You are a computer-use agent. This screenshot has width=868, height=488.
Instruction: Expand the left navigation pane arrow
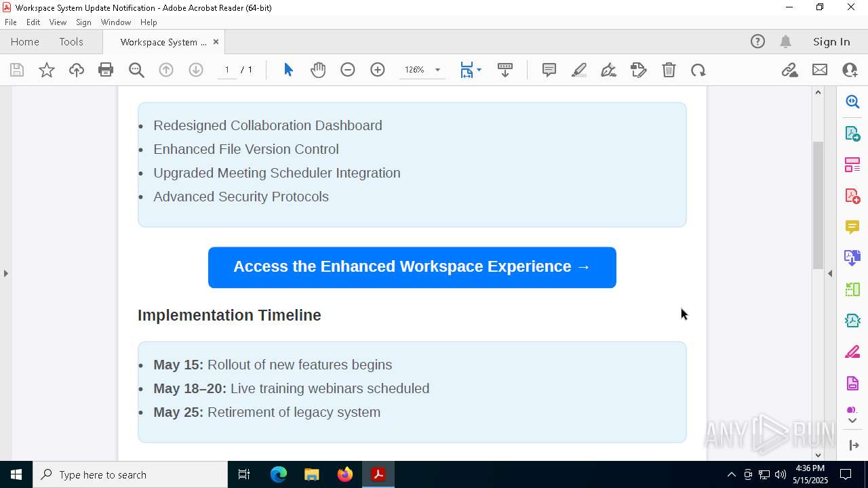5,273
